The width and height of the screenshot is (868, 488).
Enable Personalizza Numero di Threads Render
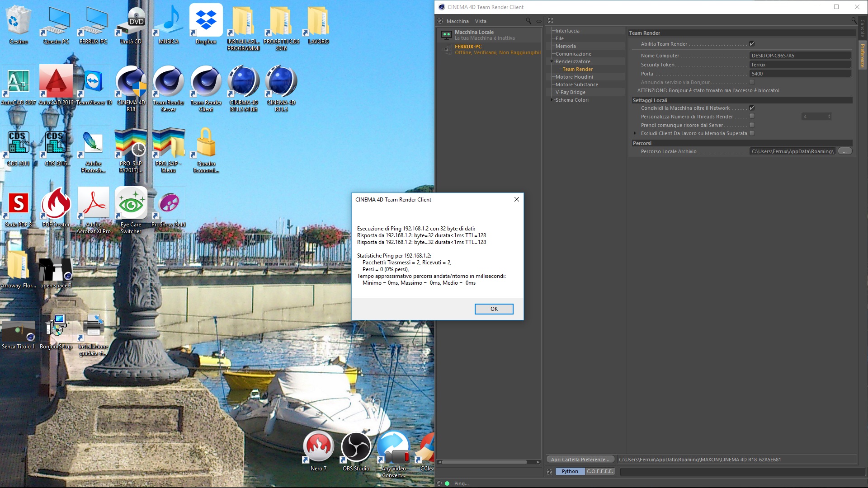[x=752, y=117]
